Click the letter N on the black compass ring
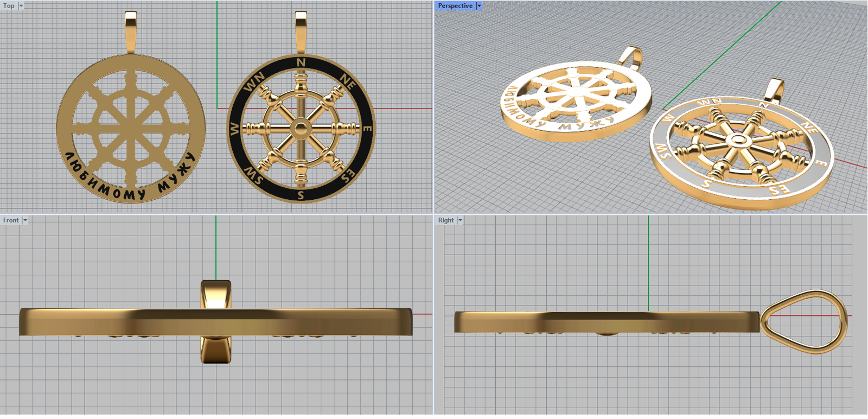This screenshot has width=868, height=419. pos(301,63)
